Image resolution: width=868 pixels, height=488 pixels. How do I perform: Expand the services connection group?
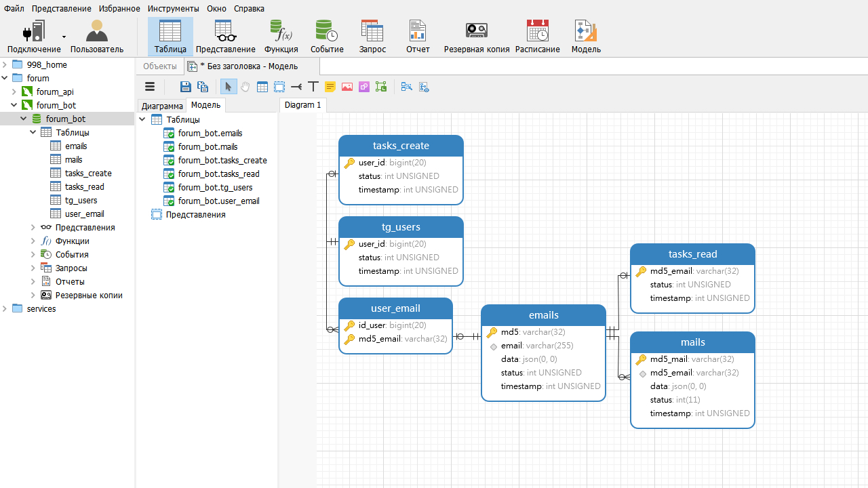tap(5, 308)
